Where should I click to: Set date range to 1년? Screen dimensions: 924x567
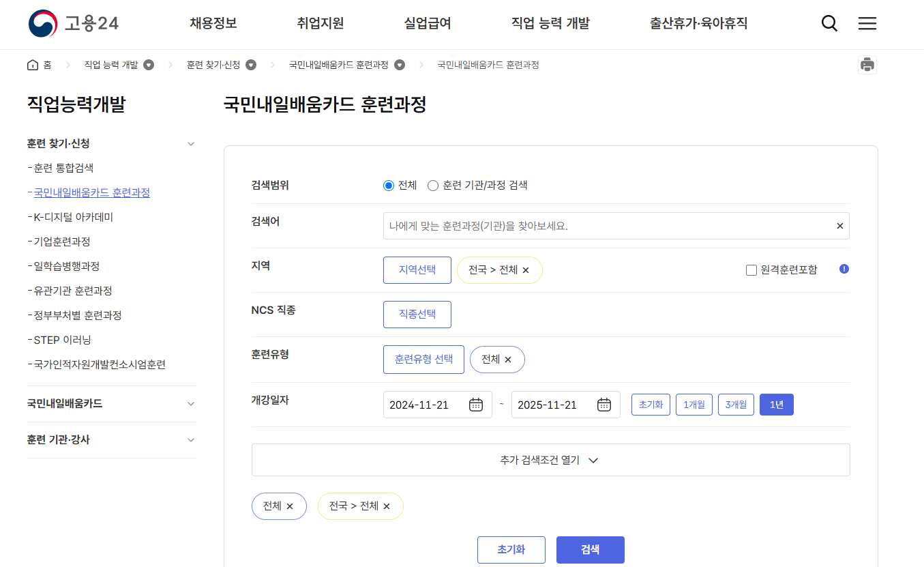point(777,405)
